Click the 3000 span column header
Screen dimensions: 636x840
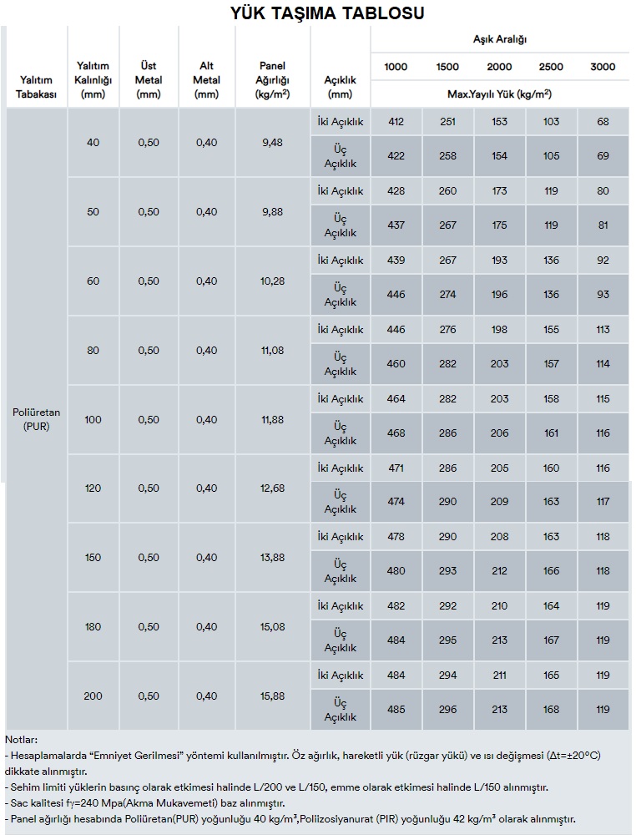603,67
